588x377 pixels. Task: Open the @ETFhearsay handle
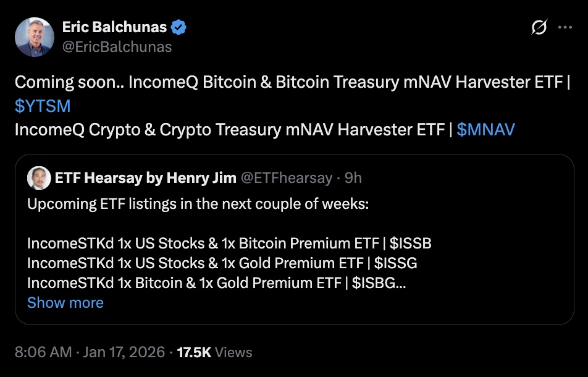click(x=286, y=178)
